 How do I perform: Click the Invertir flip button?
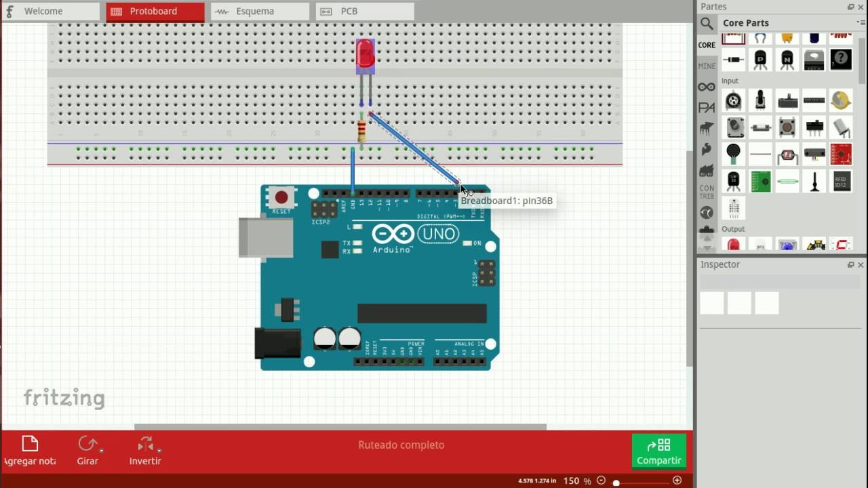pos(145,451)
